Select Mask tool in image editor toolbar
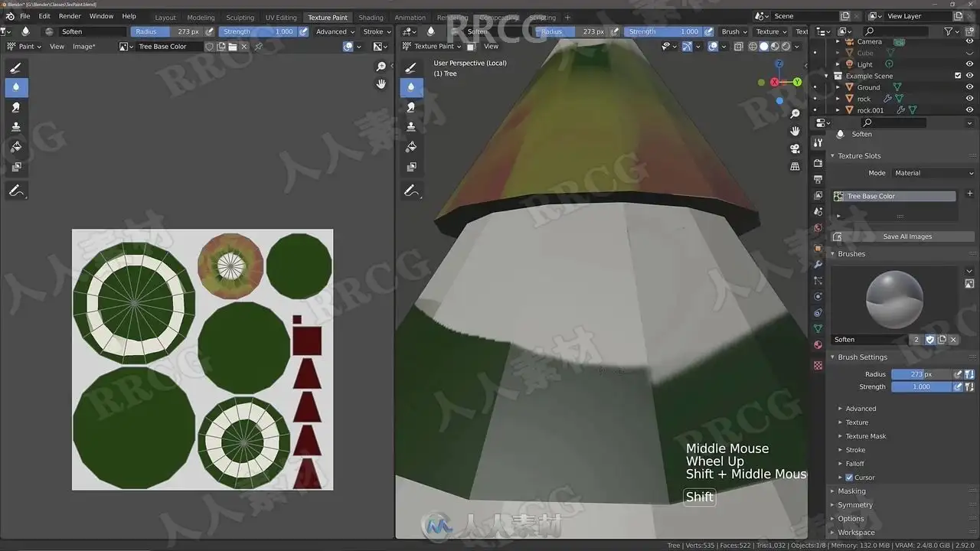Image resolution: width=980 pixels, height=551 pixels. [x=16, y=167]
